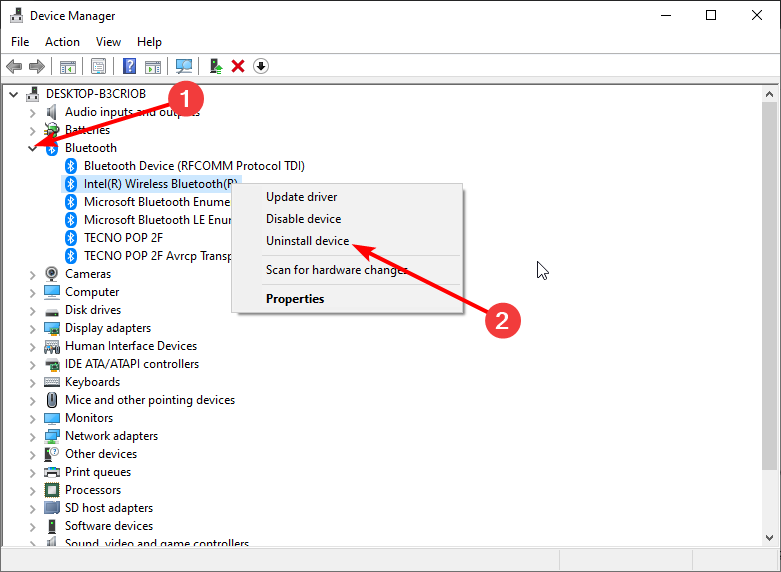Click the Mice and other pointing devices icon
781x572 pixels.
[52, 400]
